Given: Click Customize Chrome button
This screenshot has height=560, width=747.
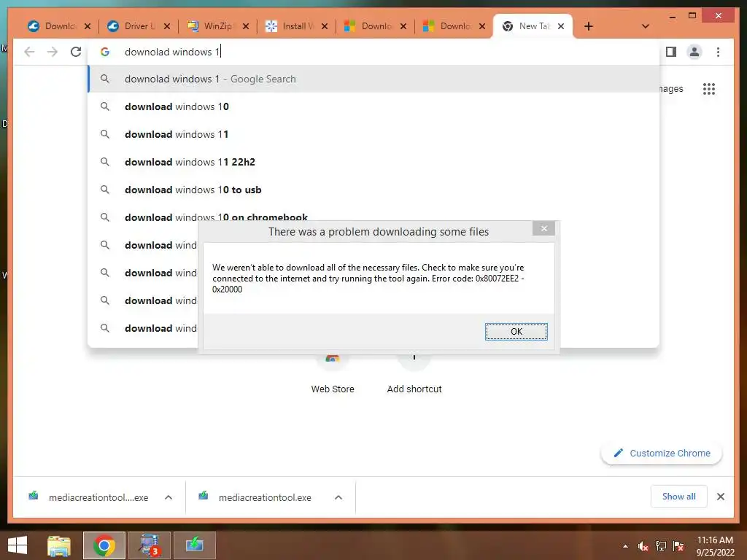Looking at the screenshot, I should click(x=662, y=453).
